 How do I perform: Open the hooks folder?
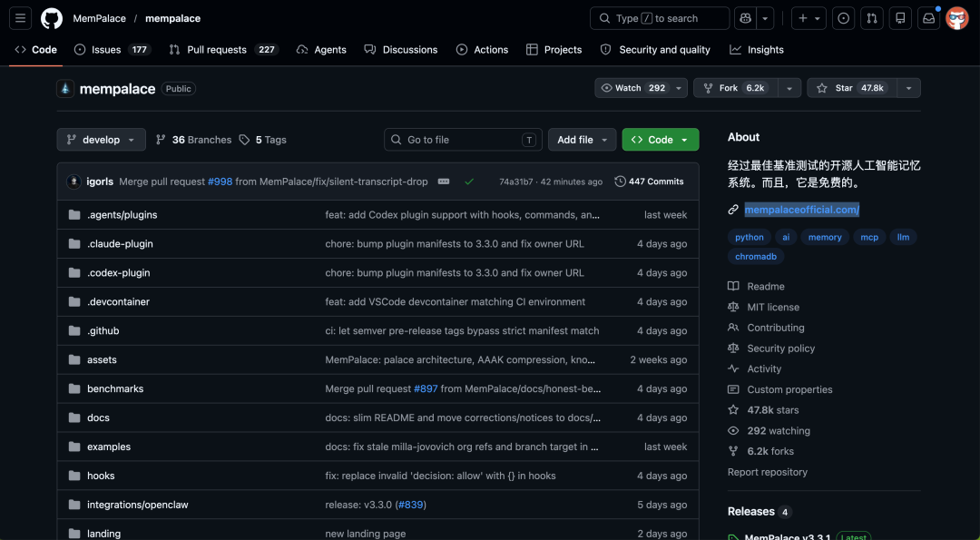coord(101,476)
